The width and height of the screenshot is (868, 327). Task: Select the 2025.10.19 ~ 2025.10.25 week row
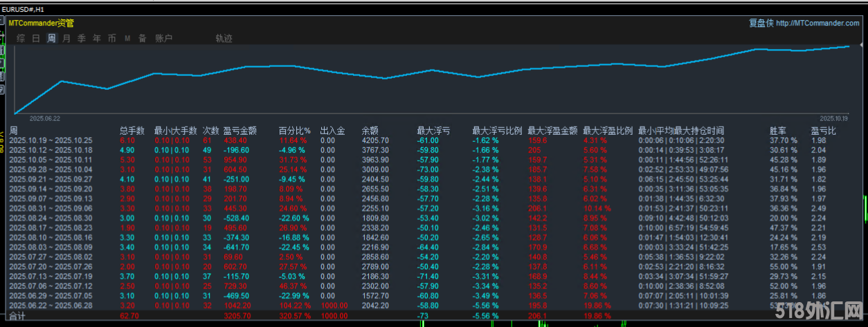click(51, 140)
